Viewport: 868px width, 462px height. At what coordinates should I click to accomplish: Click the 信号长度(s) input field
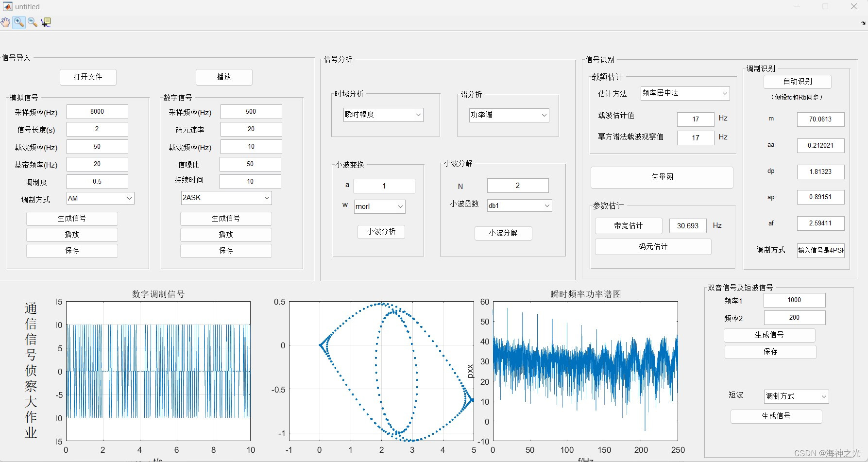click(97, 129)
